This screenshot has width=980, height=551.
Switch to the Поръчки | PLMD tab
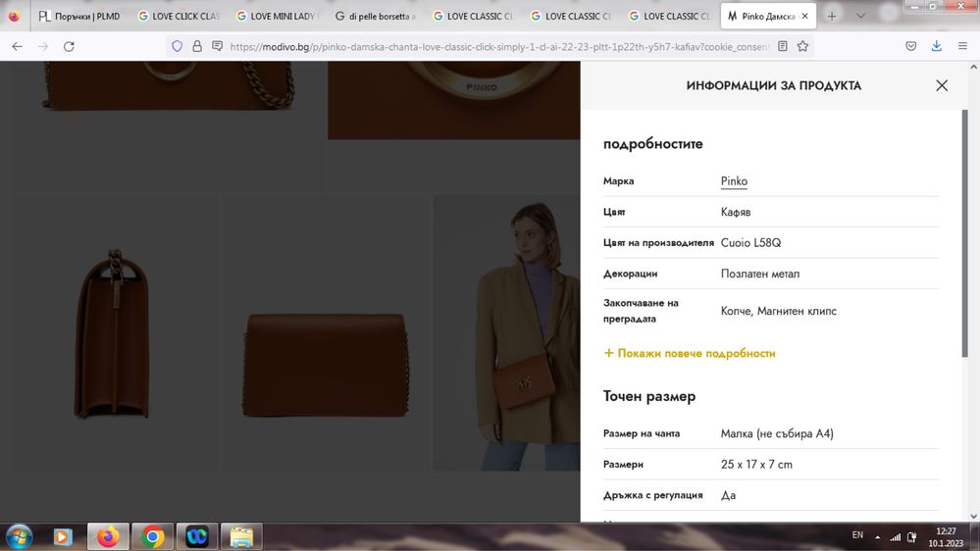(79, 17)
